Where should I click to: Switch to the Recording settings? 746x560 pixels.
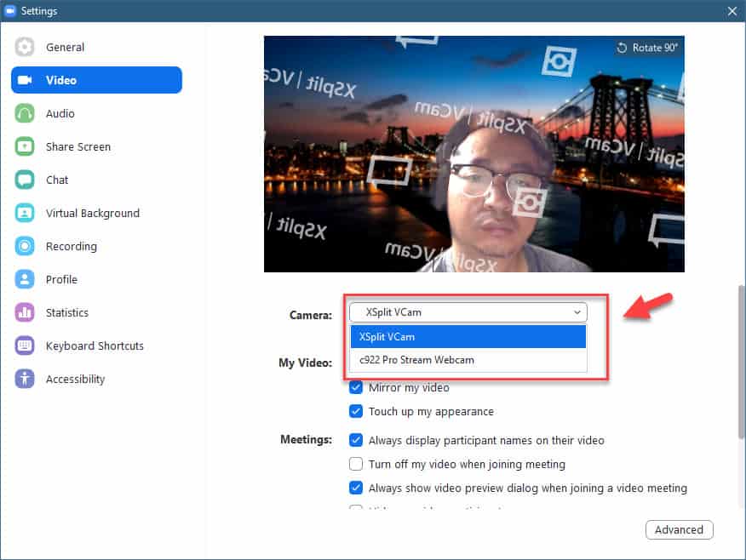[x=96, y=246]
